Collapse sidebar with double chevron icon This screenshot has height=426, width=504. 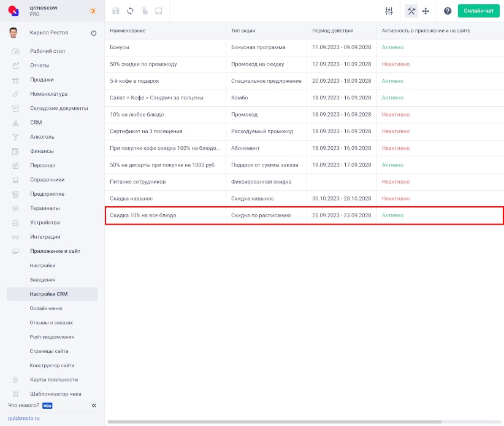click(x=94, y=405)
